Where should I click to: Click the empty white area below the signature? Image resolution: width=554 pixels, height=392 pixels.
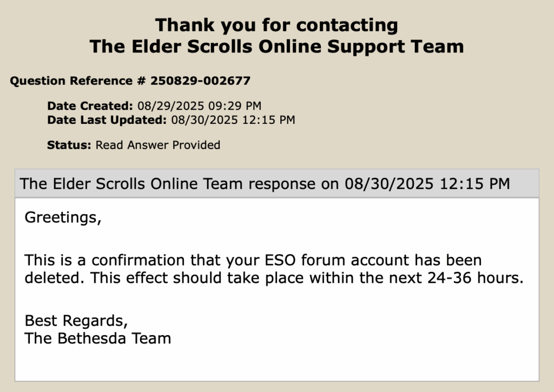[276, 363]
